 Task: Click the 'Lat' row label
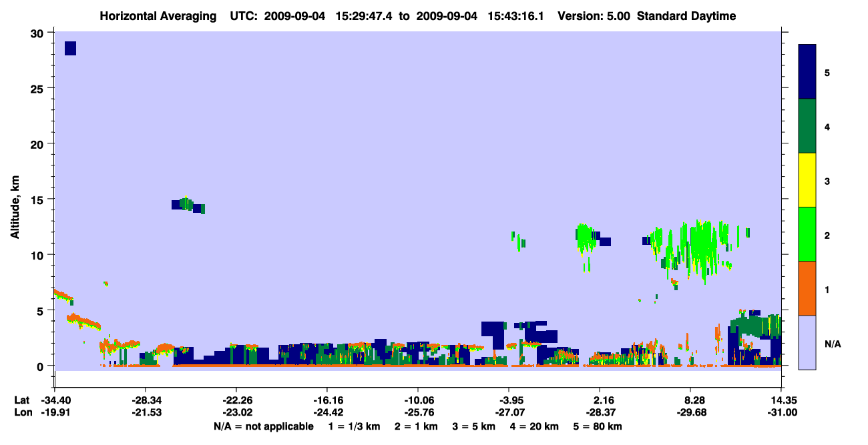(x=21, y=400)
